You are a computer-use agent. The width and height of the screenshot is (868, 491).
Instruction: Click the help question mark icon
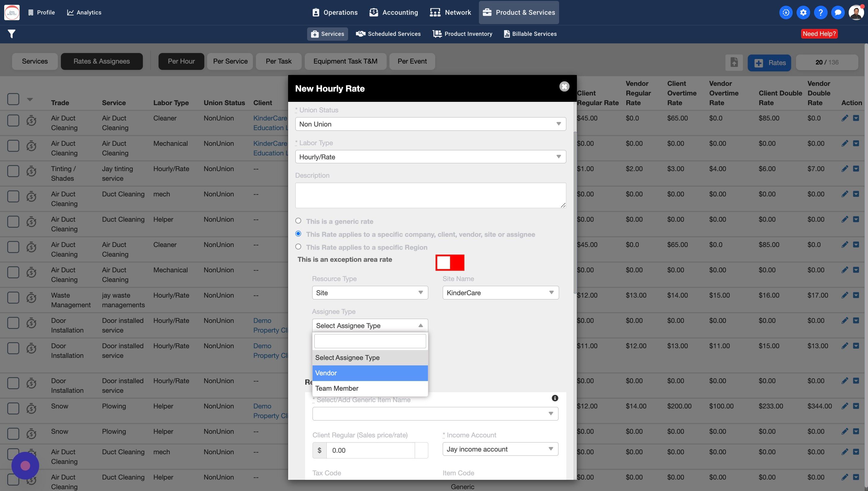pyautogui.click(x=820, y=12)
